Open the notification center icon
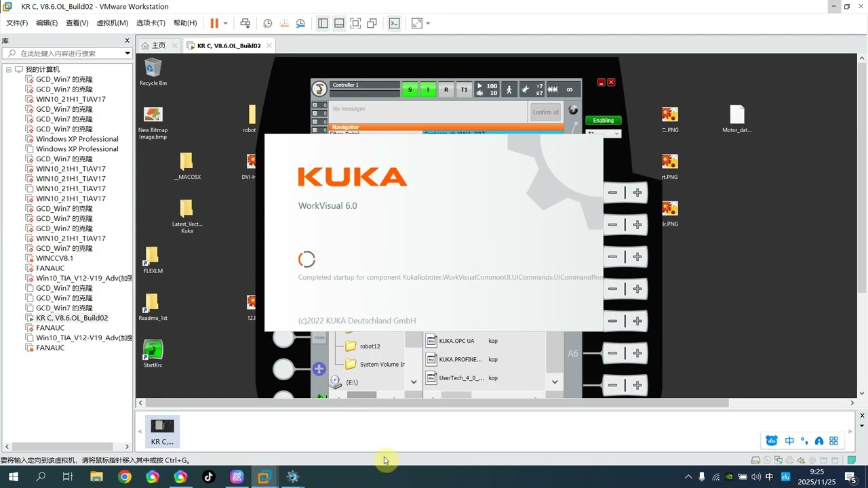Screen dimensions: 868x488 [x=850, y=477]
